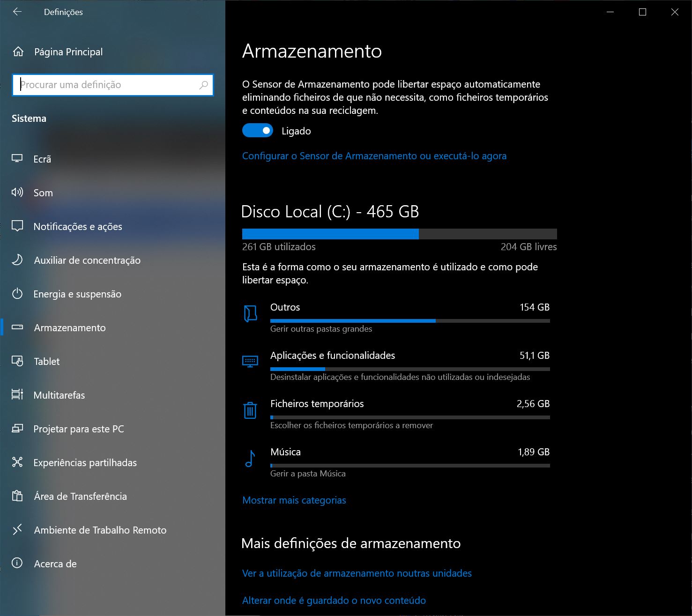Click the Projetar para este PC icon
The height and width of the screenshot is (616, 692).
(x=17, y=429)
